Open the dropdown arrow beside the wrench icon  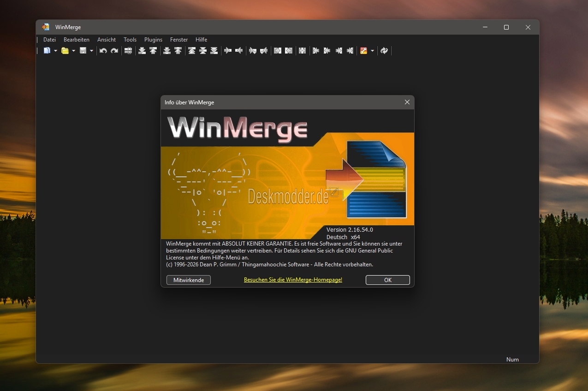coord(372,51)
